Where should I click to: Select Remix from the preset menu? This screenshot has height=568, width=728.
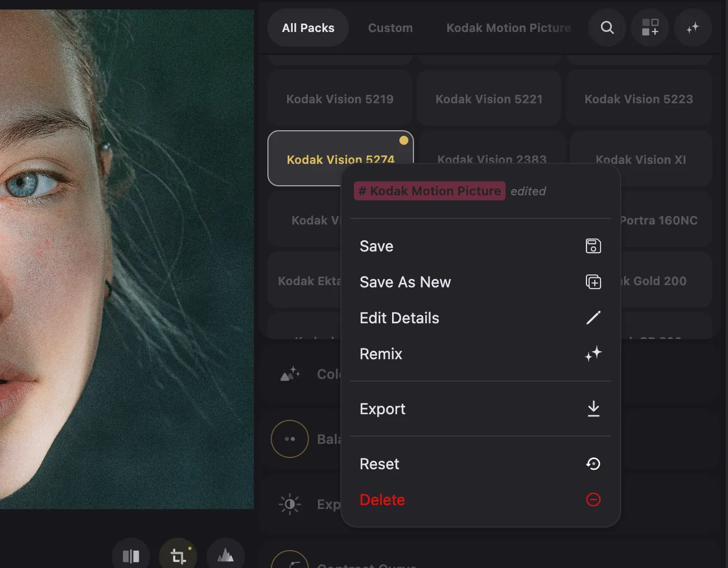click(480, 354)
